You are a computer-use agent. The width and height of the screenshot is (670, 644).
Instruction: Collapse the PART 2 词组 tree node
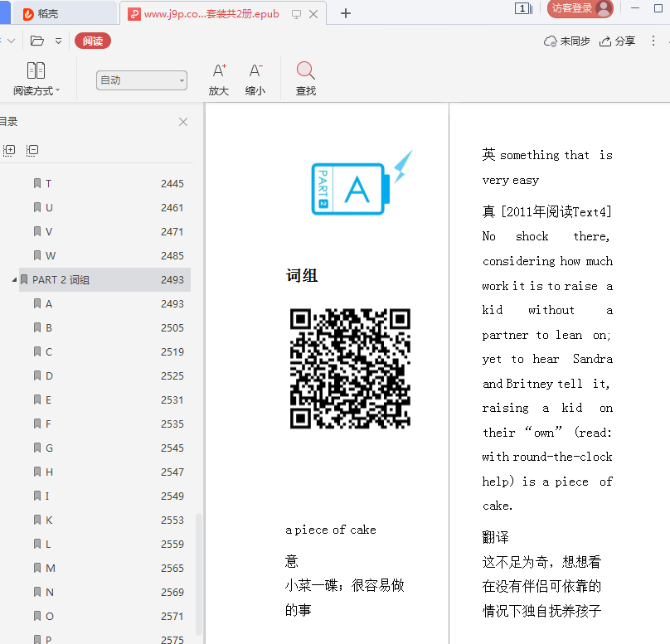pos(14,280)
